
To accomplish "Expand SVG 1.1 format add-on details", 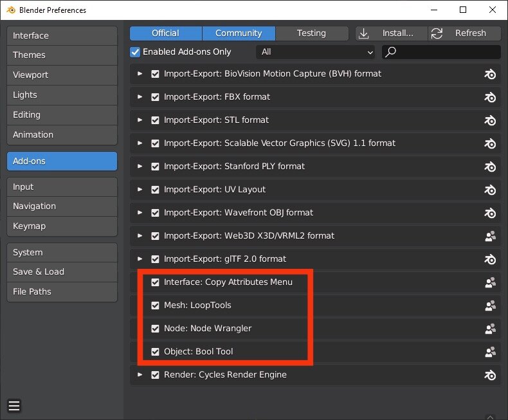I will tap(140, 143).
